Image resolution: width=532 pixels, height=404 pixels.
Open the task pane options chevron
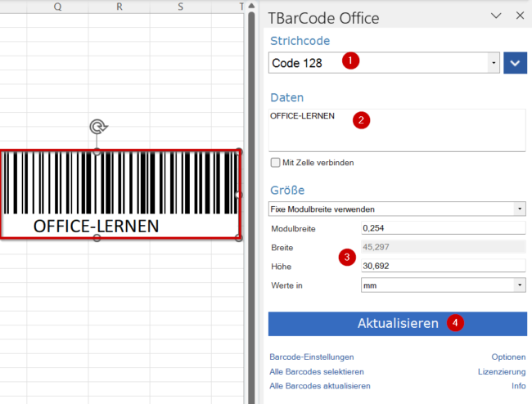coord(496,16)
